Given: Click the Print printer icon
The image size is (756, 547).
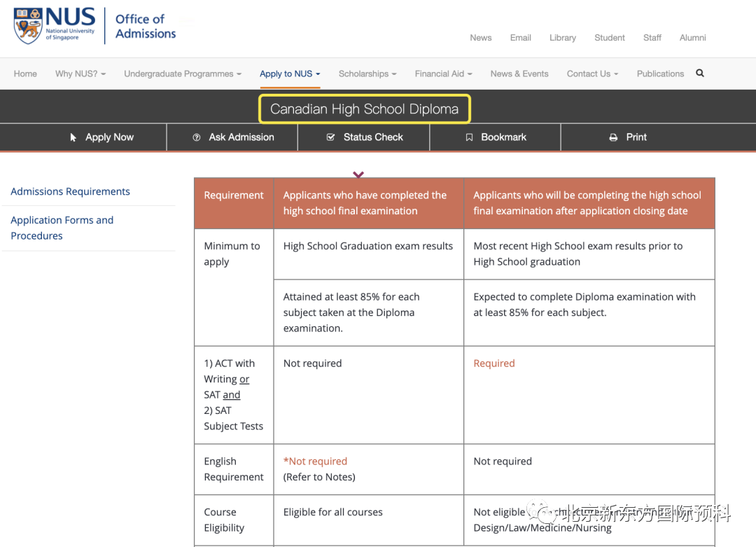Looking at the screenshot, I should tap(613, 137).
